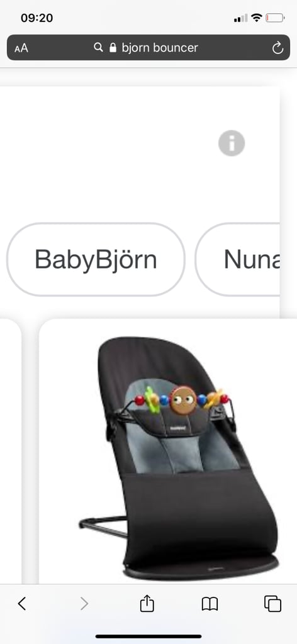Viewport: 297px width, 644px height.
Task: Go back with the left chevron
Action: (x=22, y=603)
